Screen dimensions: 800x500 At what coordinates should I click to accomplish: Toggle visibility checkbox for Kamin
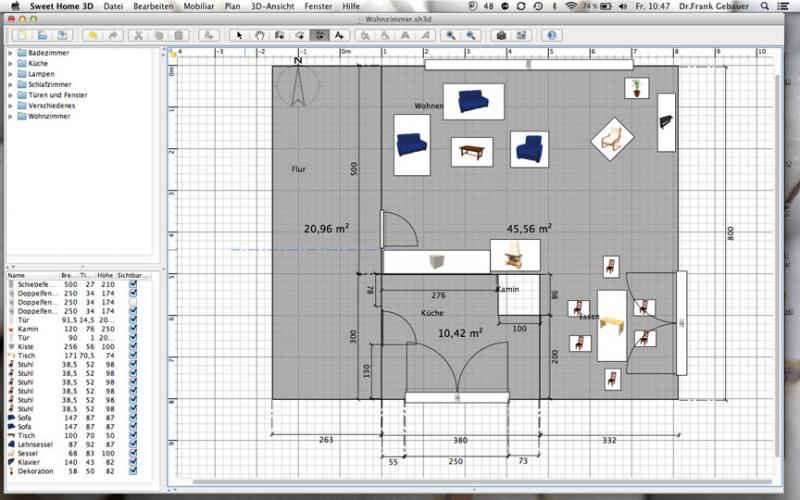click(133, 328)
